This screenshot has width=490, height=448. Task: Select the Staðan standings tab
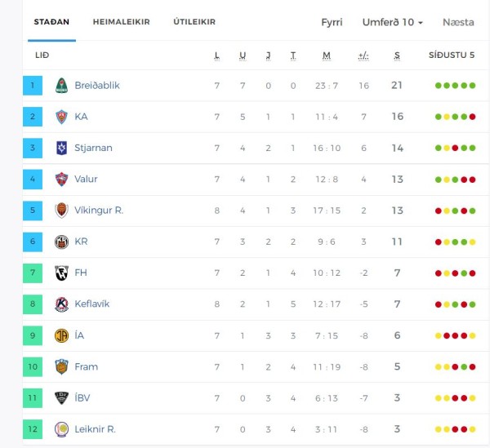(51, 22)
